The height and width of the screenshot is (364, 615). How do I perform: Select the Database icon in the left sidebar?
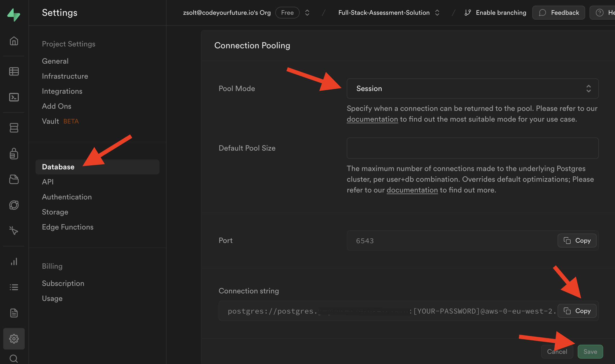pyautogui.click(x=14, y=128)
